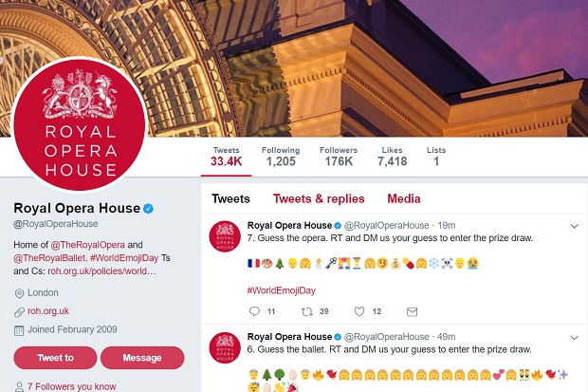Viewport: 588px width, 392px height.
Task: Like the Guess the opera tweet
Action: point(359,311)
